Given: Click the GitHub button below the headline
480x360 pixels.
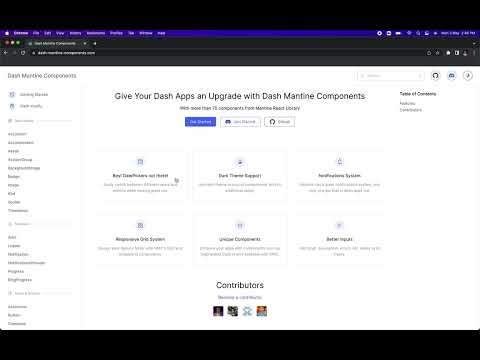Looking at the screenshot, I should click(x=280, y=122).
